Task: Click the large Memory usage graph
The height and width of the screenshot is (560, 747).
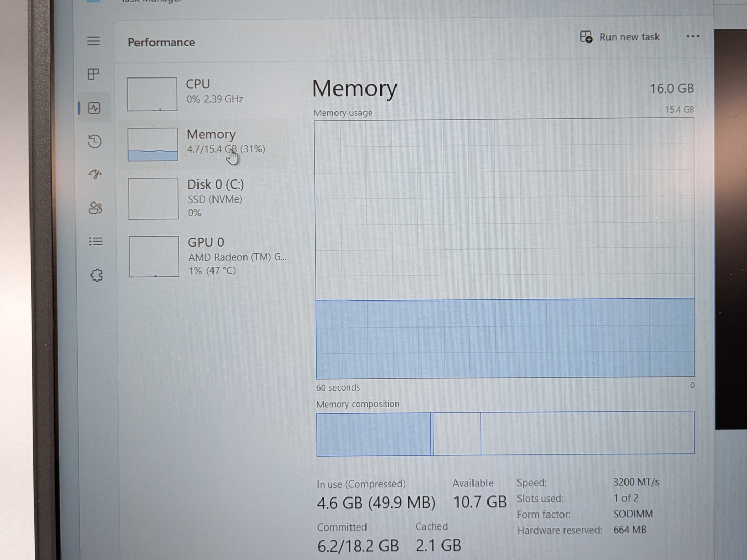Action: [505, 248]
